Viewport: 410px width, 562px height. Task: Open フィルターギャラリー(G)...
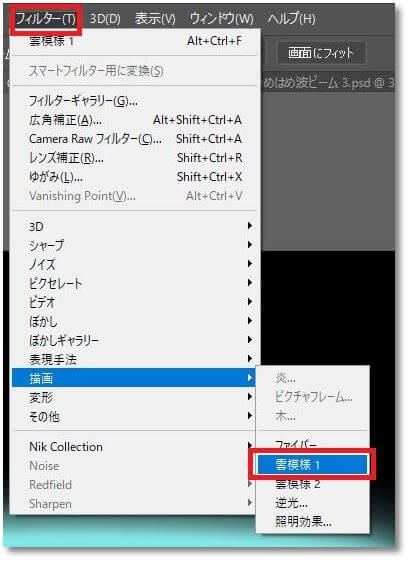[135, 101]
